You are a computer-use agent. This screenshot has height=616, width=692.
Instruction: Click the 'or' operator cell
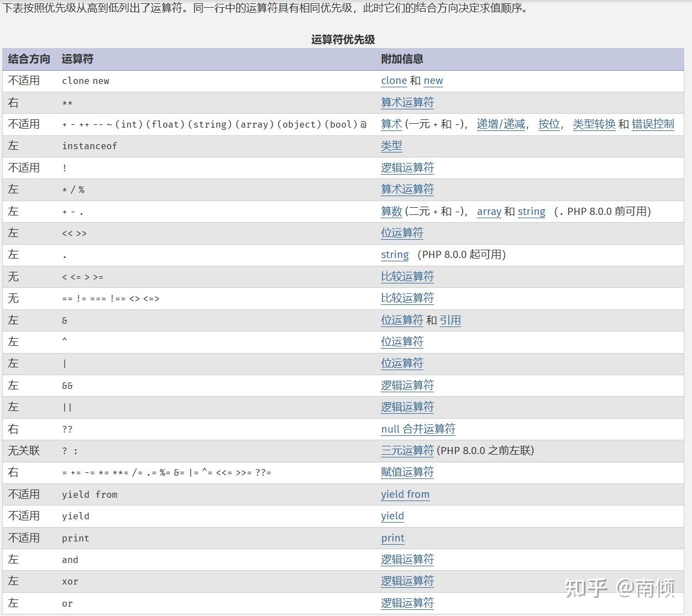point(67,603)
